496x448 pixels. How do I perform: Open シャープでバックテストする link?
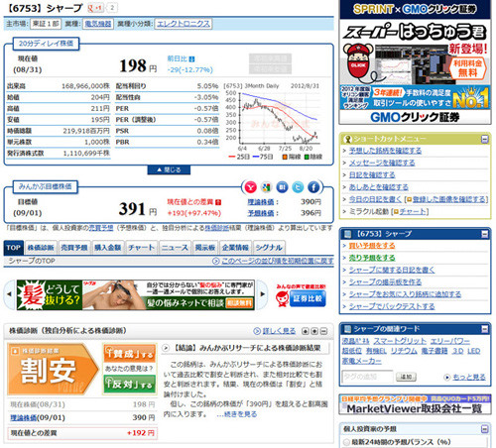click(x=392, y=306)
